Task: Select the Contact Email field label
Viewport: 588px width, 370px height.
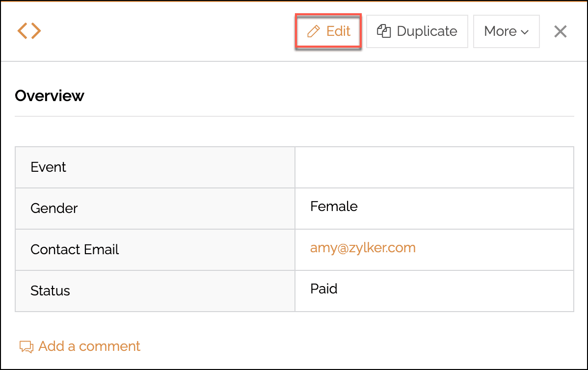Action: tap(75, 250)
